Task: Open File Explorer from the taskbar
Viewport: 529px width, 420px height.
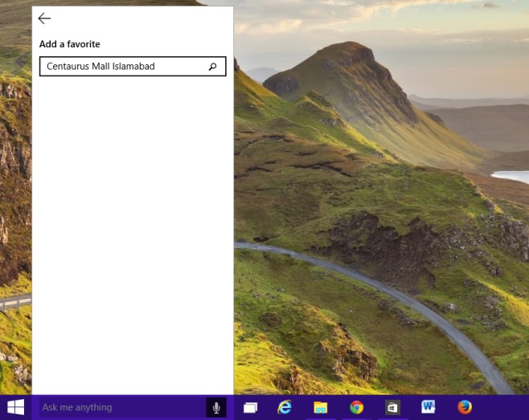Action: 321,407
